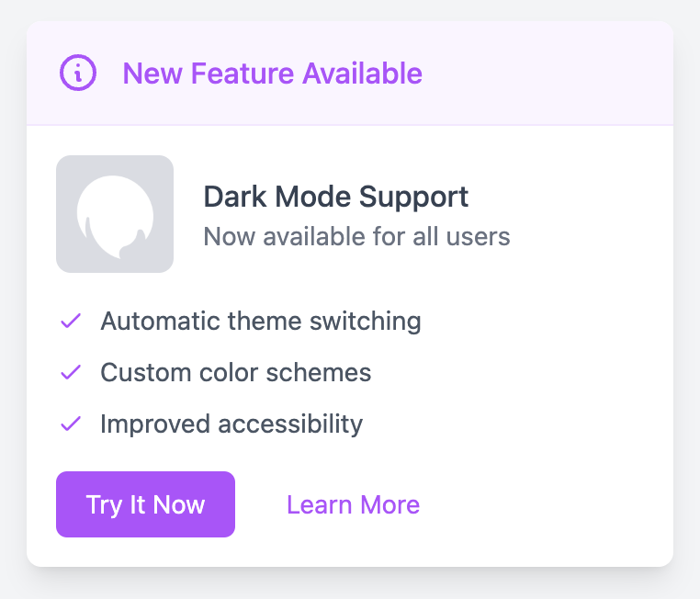This screenshot has height=599, width=700.
Task: Click the Try It Now button
Action: [x=145, y=504]
